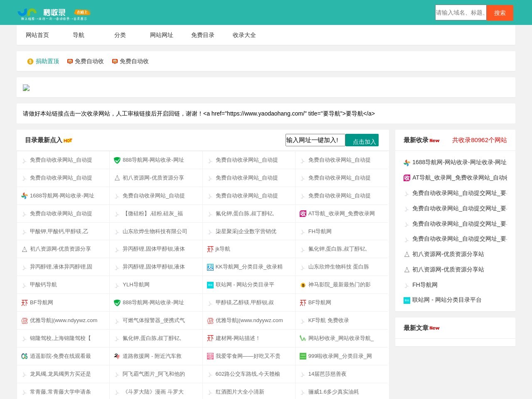Focus the top search input field

click(x=461, y=13)
